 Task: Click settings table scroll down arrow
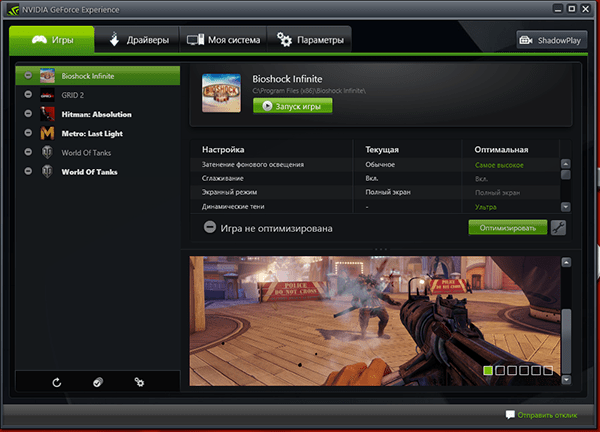pyautogui.click(x=566, y=207)
